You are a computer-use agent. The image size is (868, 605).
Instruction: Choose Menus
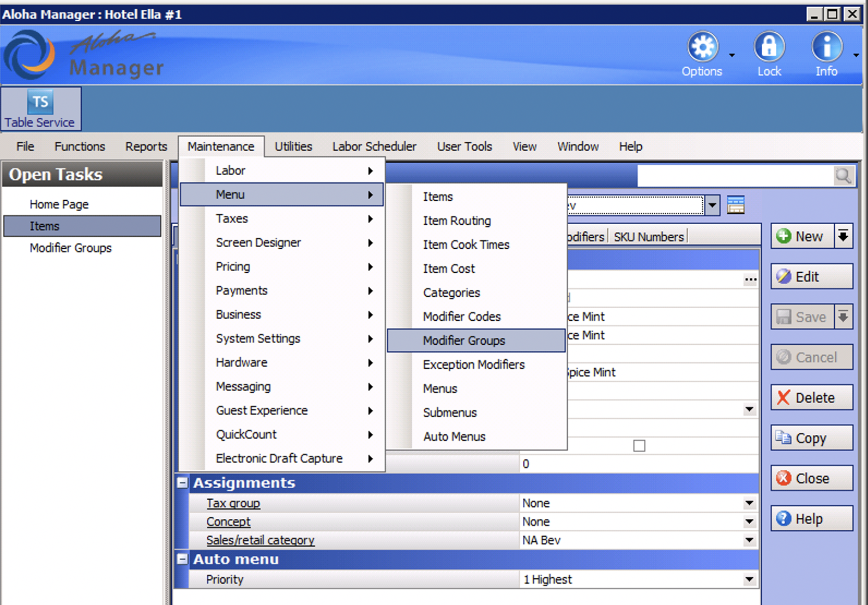pos(477,389)
